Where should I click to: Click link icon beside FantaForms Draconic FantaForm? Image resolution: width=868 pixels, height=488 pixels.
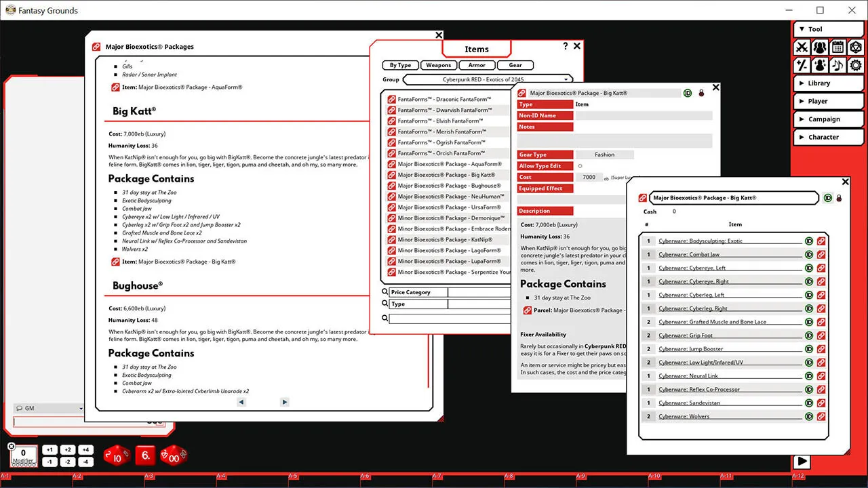(x=391, y=100)
